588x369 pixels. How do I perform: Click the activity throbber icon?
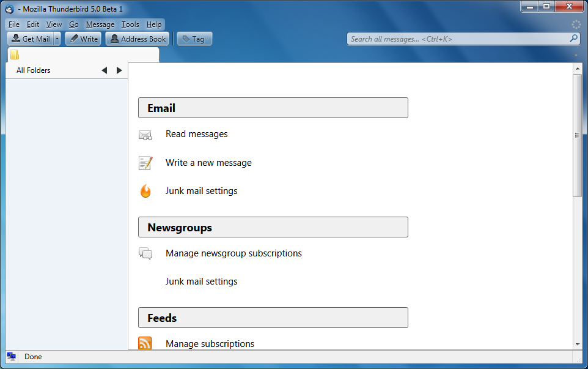tap(576, 24)
